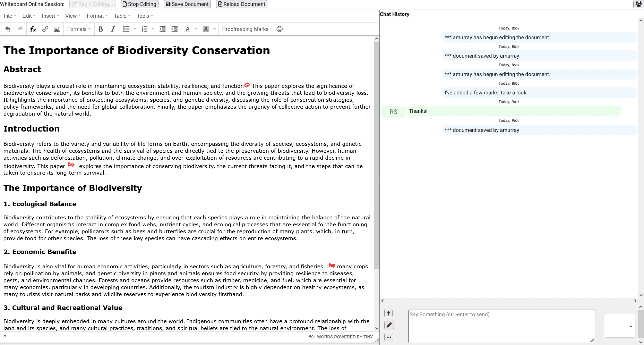644x345 pixels.
Task: Open the Table menu
Action: click(x=122, y=16)
